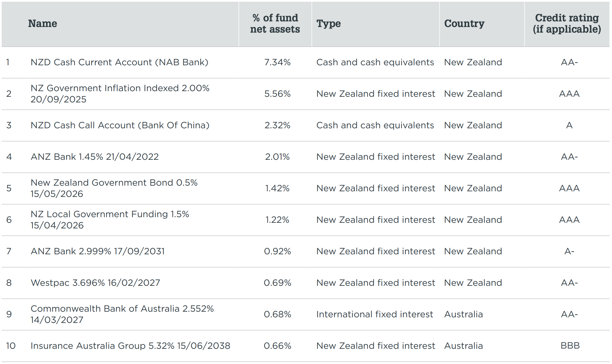
Task: Select the Credit rating column header
Action: (x=567, y=24)
